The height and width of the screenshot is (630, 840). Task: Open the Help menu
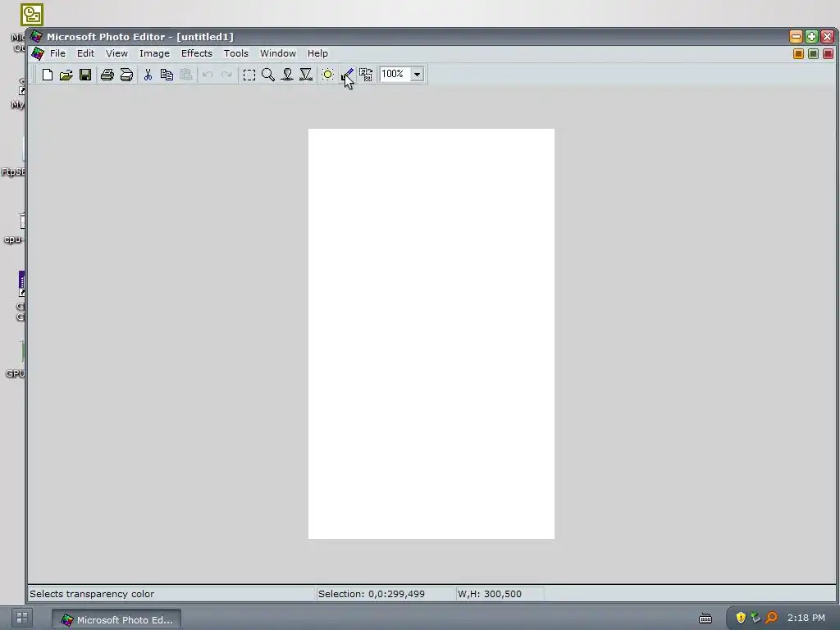[x=317, y=53]
